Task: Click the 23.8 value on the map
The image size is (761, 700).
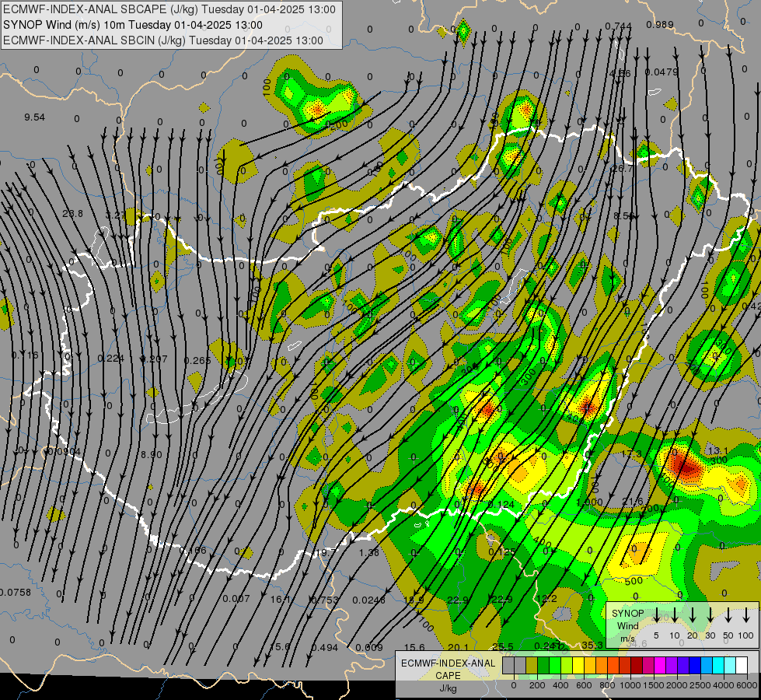Action: 73,213
